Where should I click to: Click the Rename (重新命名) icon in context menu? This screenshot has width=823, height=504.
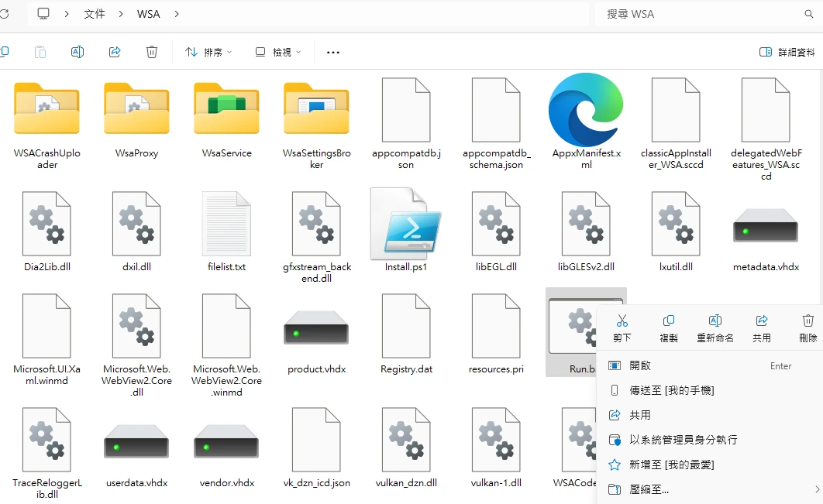[715, 321]
